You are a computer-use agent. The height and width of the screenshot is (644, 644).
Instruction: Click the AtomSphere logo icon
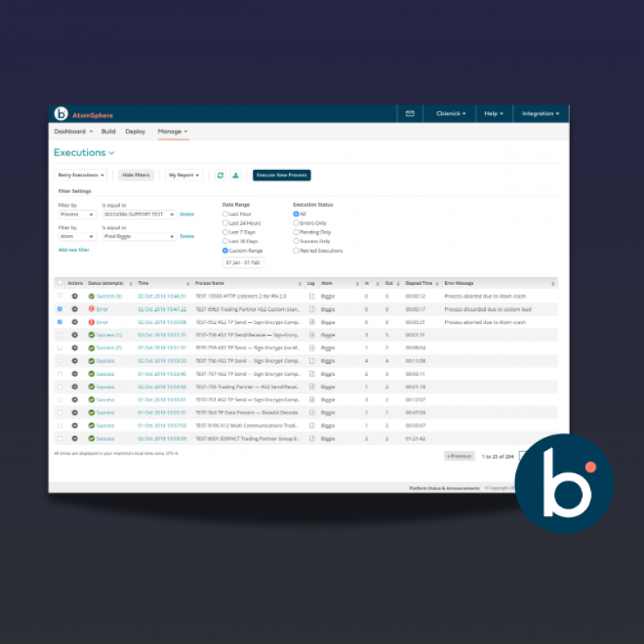[60, 114]
